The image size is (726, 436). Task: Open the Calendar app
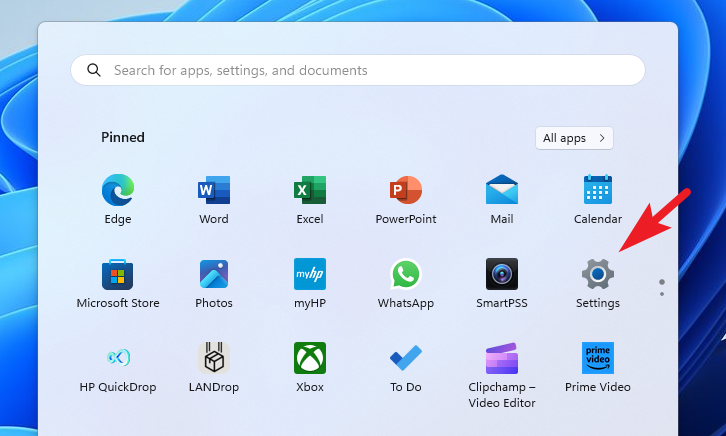point(598,199)
